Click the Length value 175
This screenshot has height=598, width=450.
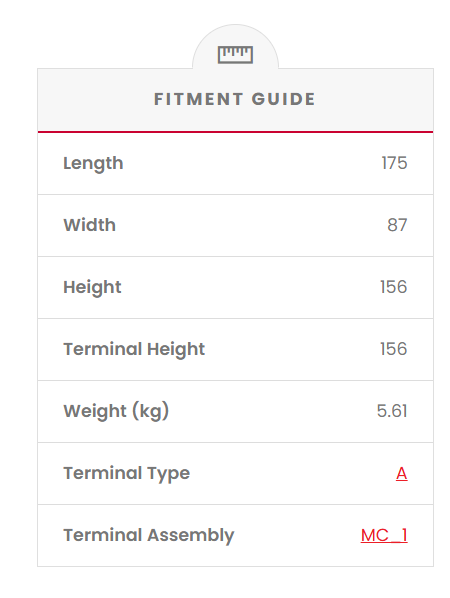click(394, 163)
